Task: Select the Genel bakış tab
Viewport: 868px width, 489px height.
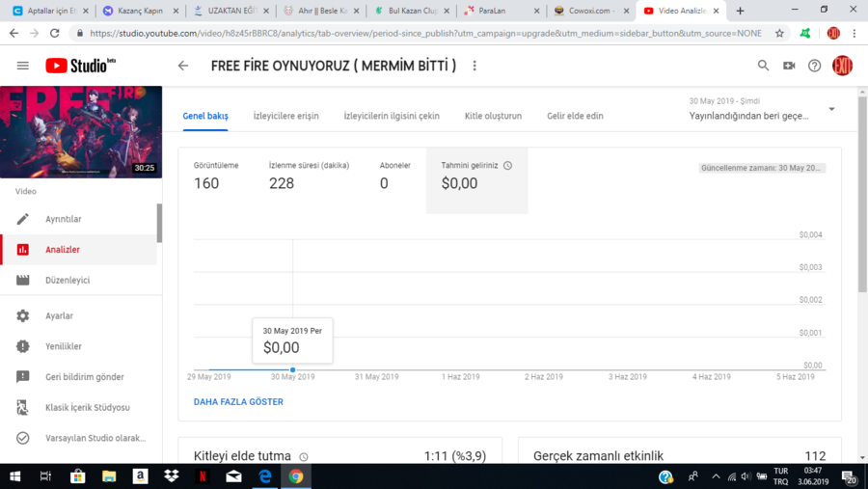Action: 205,116
